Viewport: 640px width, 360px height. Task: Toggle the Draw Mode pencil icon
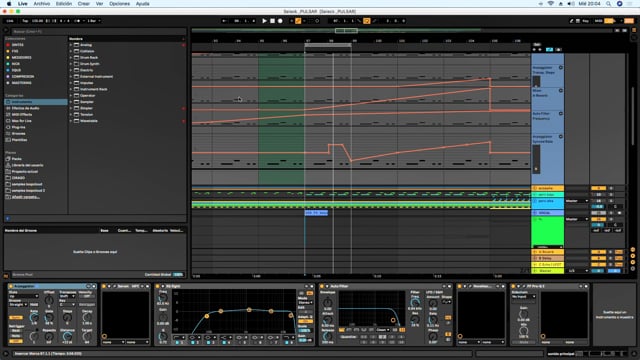(x=571, y=21)
